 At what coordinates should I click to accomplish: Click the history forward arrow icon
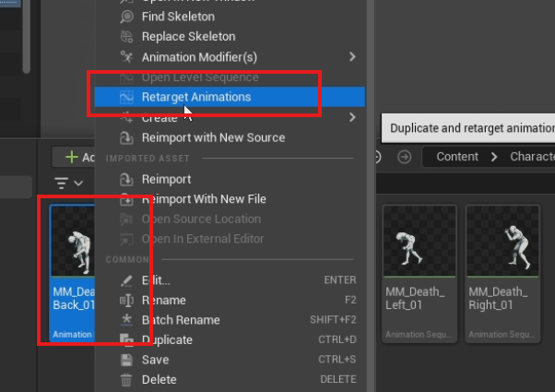[404, 157]
